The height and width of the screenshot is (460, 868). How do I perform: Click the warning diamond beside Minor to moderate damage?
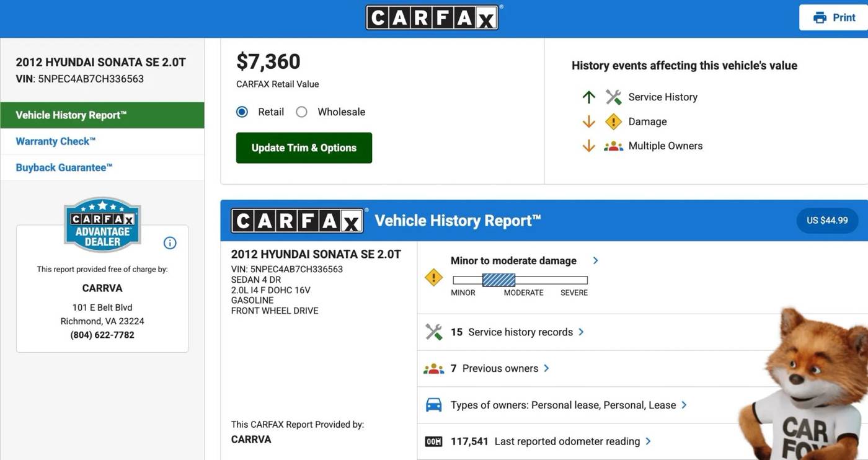pos(433,277)
